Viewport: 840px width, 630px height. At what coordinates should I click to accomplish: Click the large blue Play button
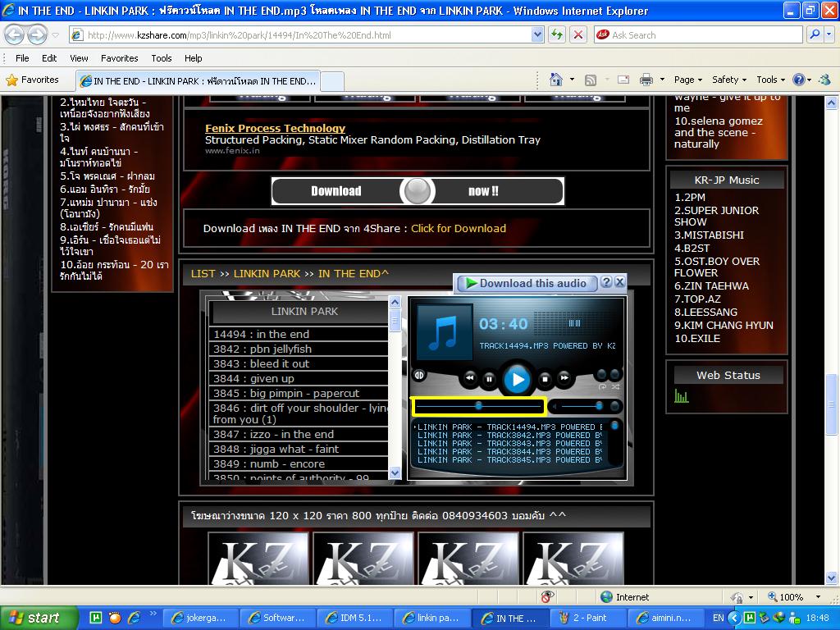tap(517, 379)
